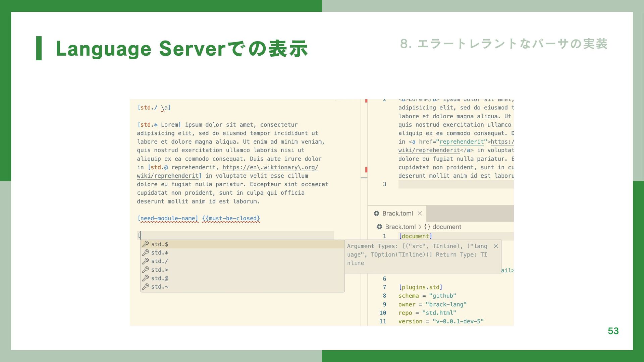This screenshot has height=362, width=644.
Task: Open the document symbol breadcrumb
Action: tap(443, 227)
